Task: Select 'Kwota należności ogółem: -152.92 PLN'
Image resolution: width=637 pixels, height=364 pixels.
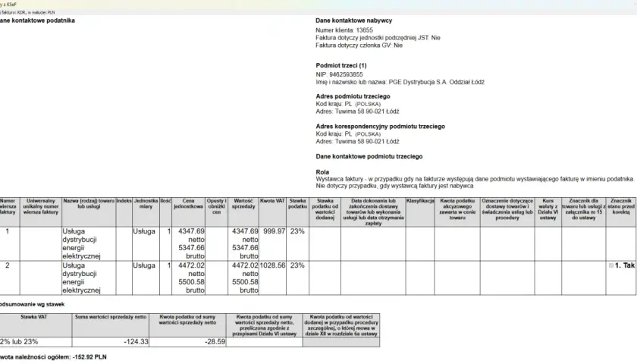Action: click(53, 357)
